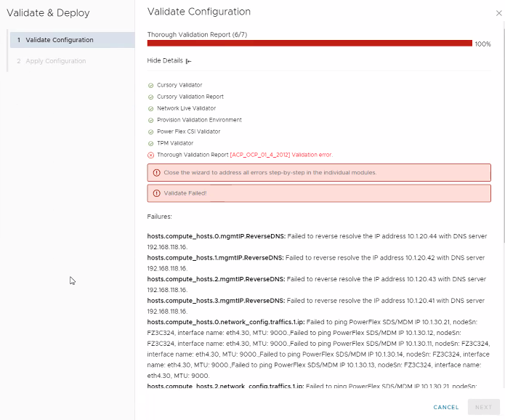This screenshot has height=420, width=505.
Task: Click the Cursory Validator success icon
Action: [150, 85]
